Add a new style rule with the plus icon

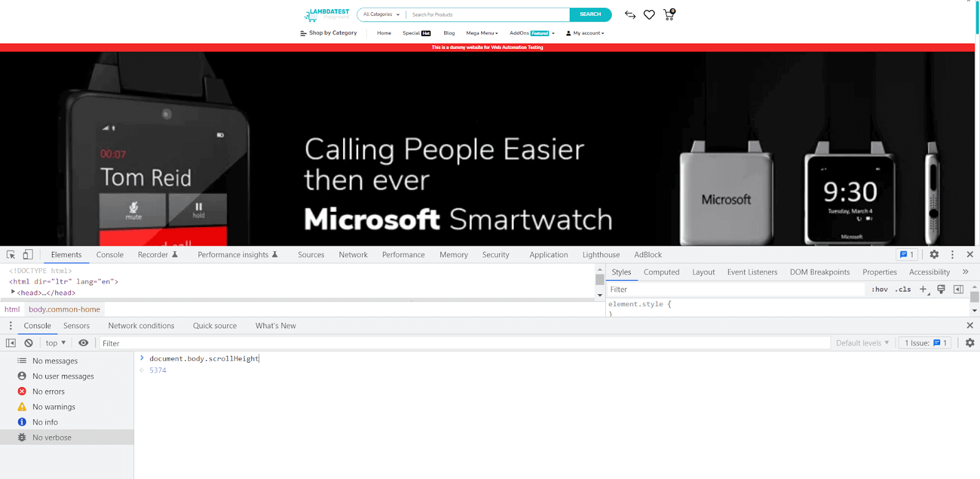click(x=924, y=290)
